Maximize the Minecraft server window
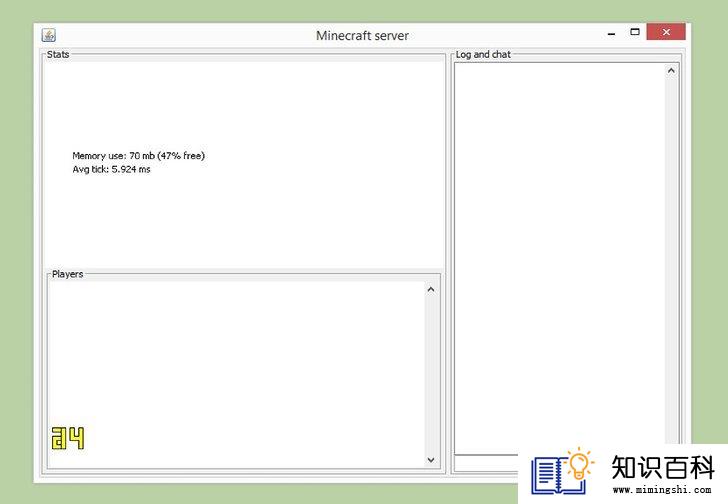This screenshot has height=504, width=728. (x=635, y=32)
